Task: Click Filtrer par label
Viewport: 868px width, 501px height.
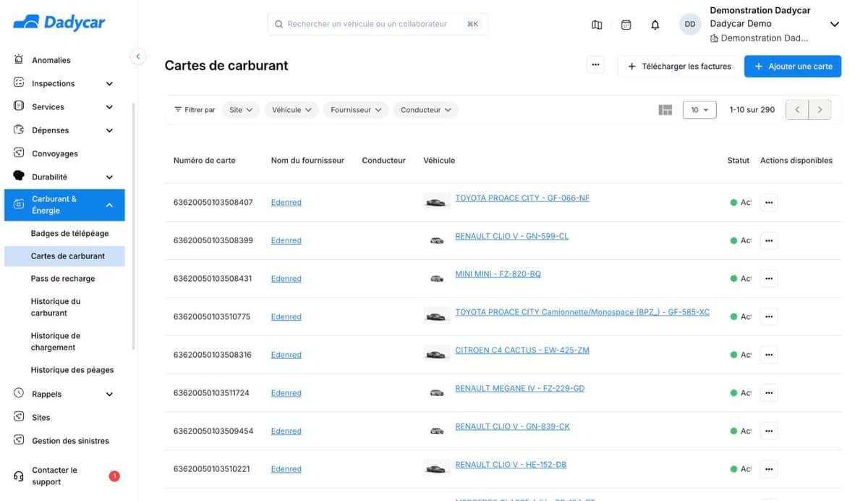Action: 195,110
